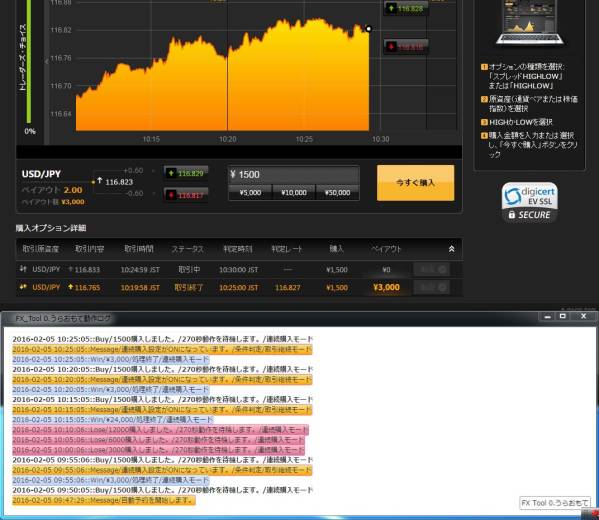Click the red LOW 116.817 button
The image size is (599, 520).
(186, 195)
